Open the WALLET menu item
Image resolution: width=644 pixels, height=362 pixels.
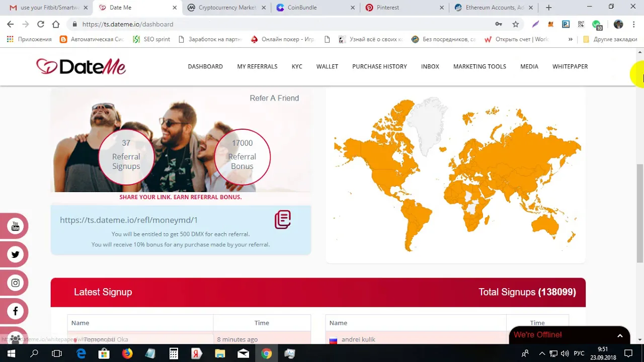(327, 66)
